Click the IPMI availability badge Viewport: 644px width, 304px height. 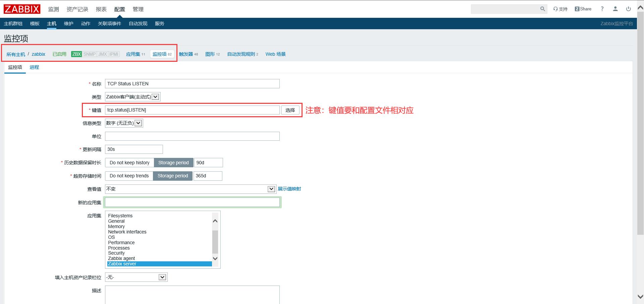point(114,54)
